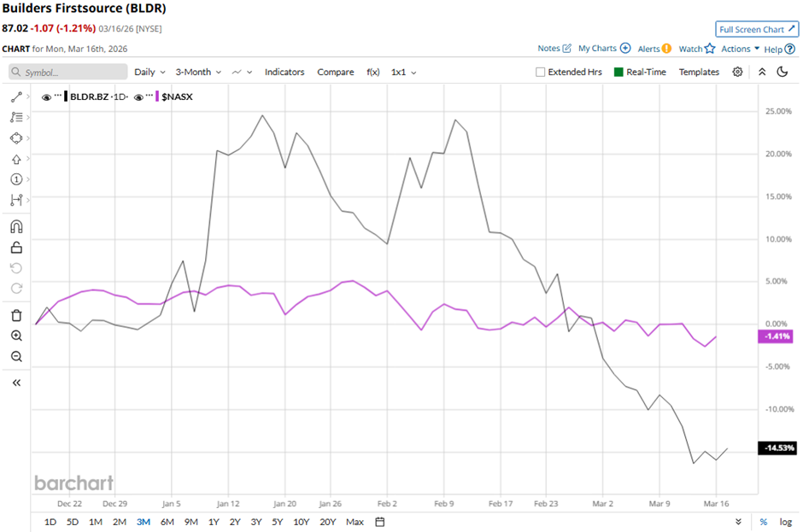Switch the scale to percent mode

coord(764,522)
